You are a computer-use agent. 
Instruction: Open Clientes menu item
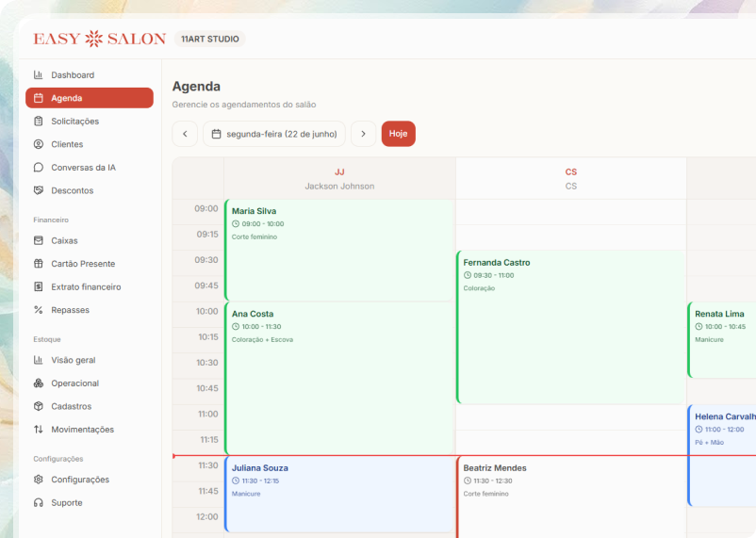pyautogui.click(x=90, y=144)
